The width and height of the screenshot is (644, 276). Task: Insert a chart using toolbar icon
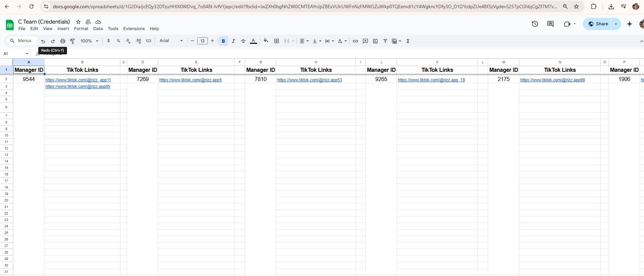tap(375, 41)
